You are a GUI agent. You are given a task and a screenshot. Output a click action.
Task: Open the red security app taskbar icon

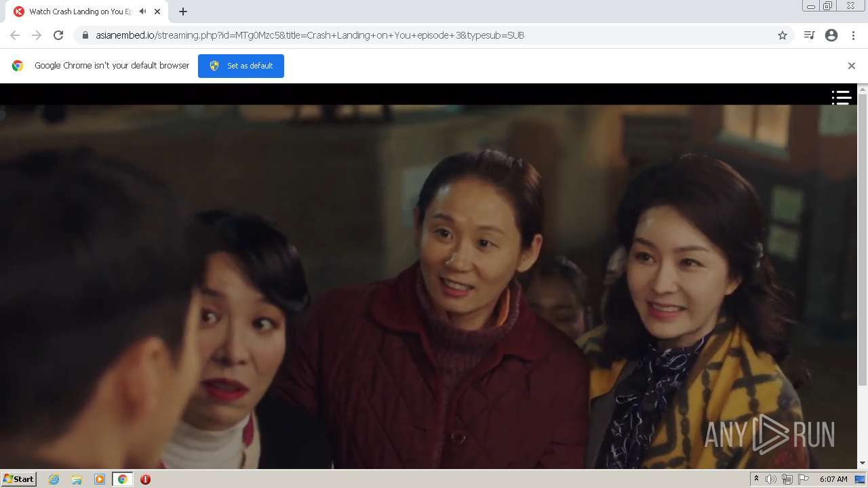coord(145,479)
